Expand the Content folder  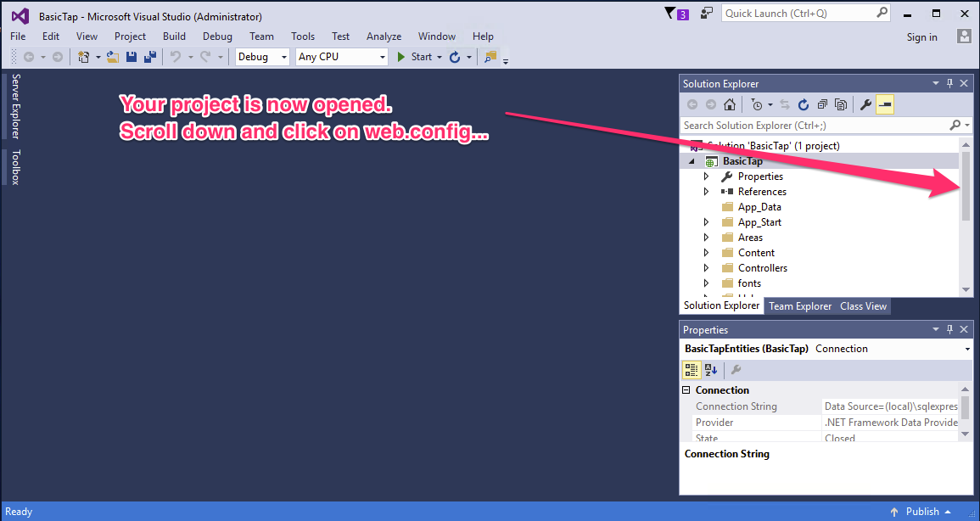(x=706, y=253)
